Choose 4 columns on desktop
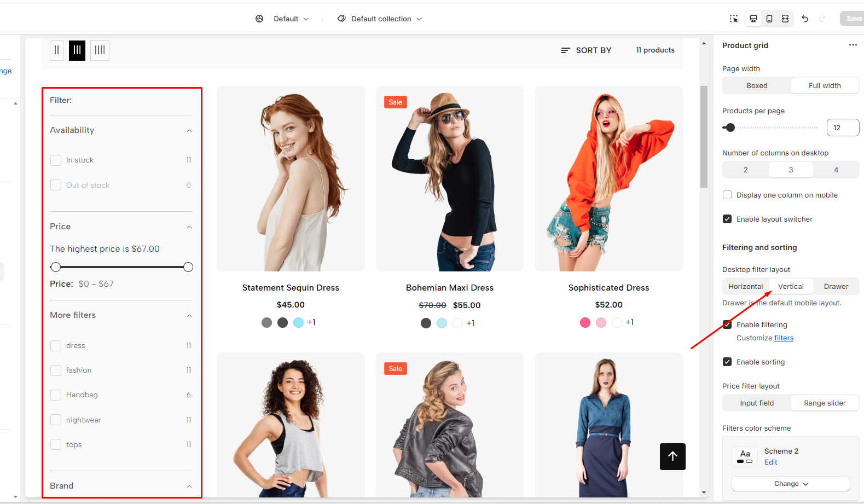This screenshot has height=504, width=864. (836, 170)
